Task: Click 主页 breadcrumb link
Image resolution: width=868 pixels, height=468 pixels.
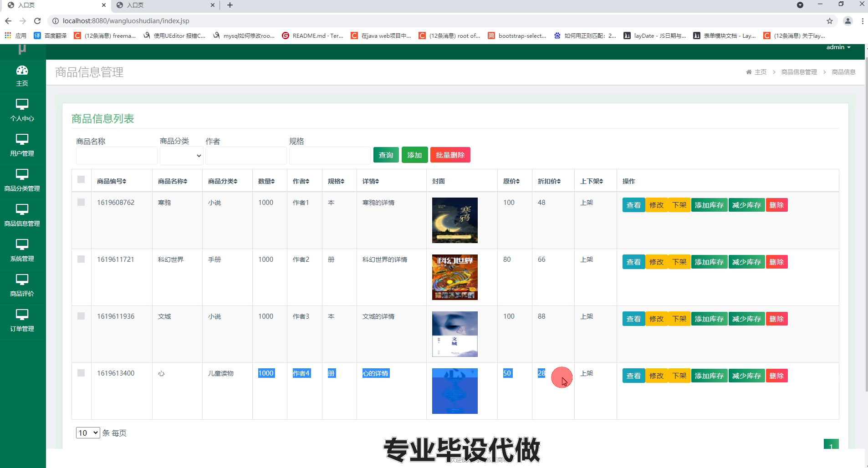Action: [761, 72]
